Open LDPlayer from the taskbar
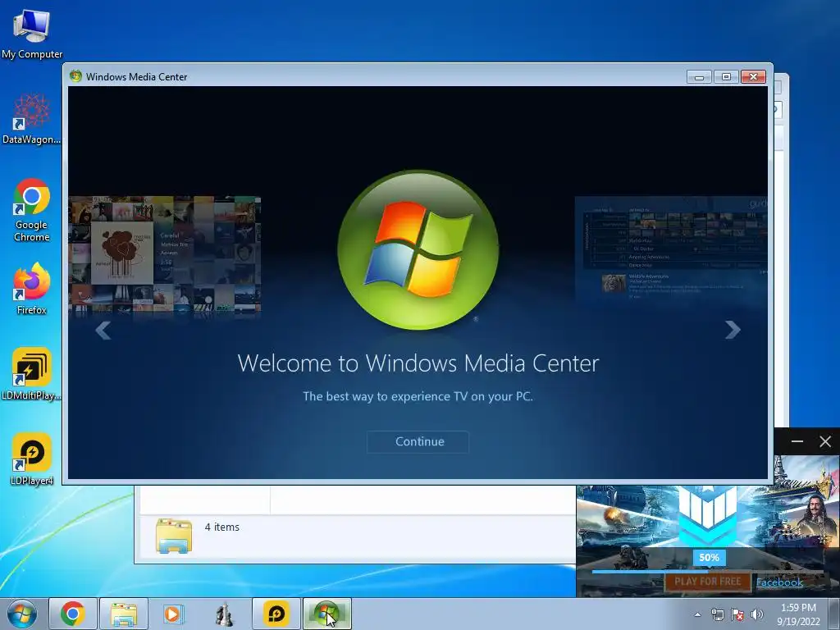 pos(276,614)
